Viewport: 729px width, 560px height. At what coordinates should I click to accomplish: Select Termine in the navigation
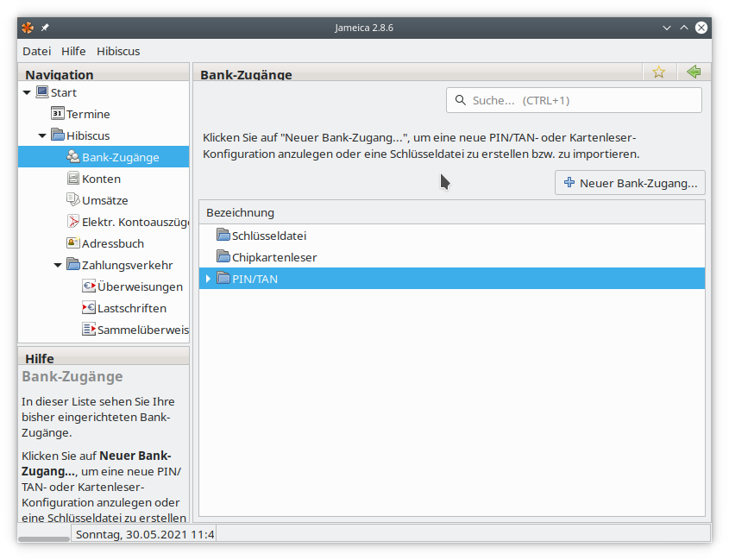[88, 114]
